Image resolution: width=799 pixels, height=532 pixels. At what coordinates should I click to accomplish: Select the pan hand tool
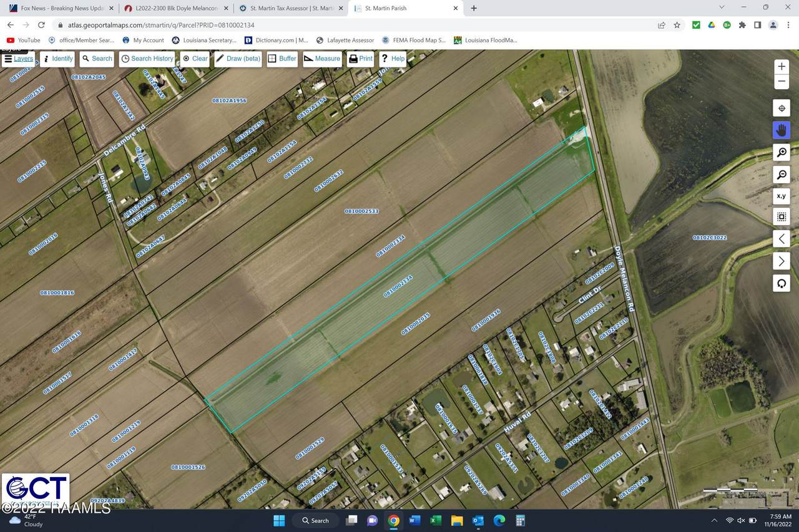782,130
